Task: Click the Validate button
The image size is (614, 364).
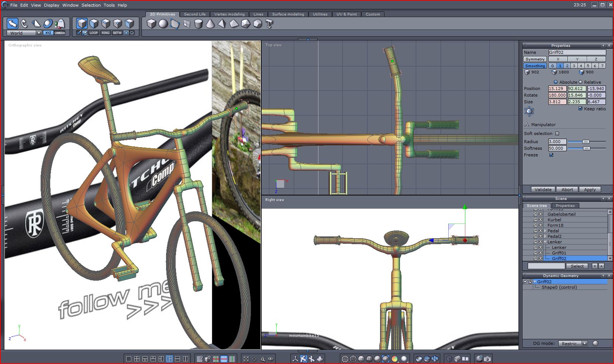Action: 543,190
